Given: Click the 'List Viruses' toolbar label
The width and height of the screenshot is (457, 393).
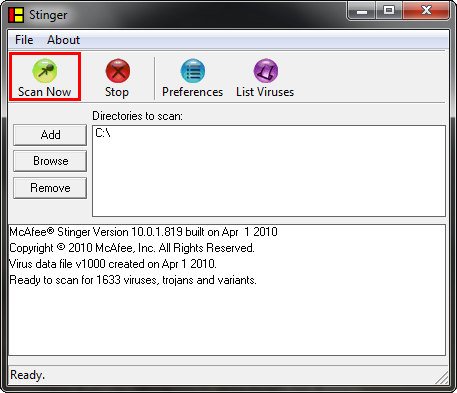Looking at the screenshot, I should click(x=265, y=92).
